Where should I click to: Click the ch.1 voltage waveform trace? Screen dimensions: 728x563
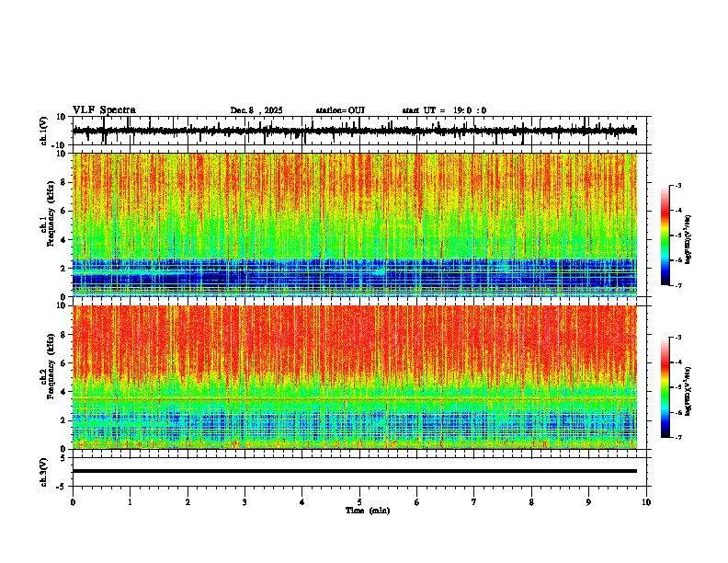354,131
